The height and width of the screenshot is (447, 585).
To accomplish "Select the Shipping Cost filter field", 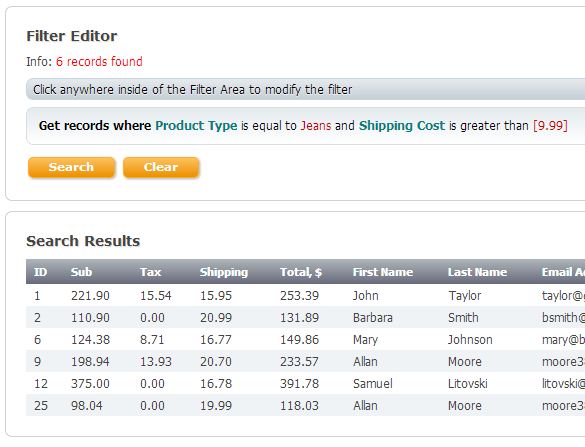I will [402, 126].
